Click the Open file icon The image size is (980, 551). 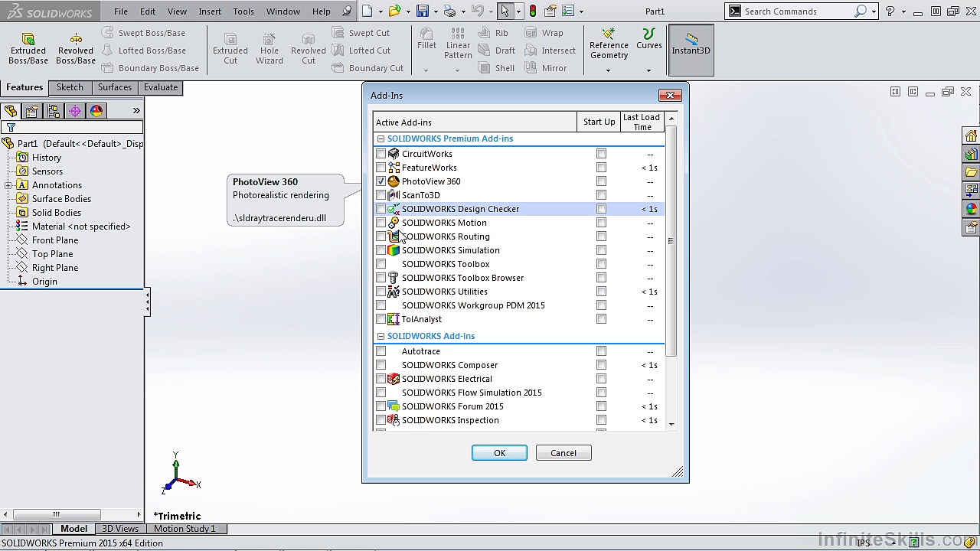point(394,11)
